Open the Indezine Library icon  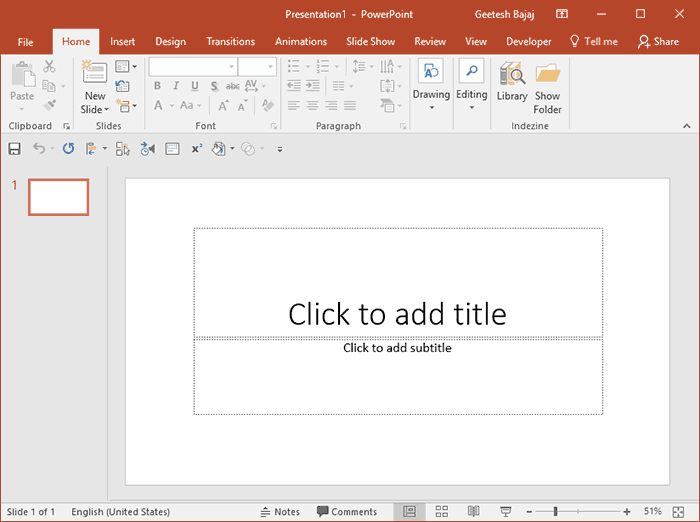[x=512, y=74]
